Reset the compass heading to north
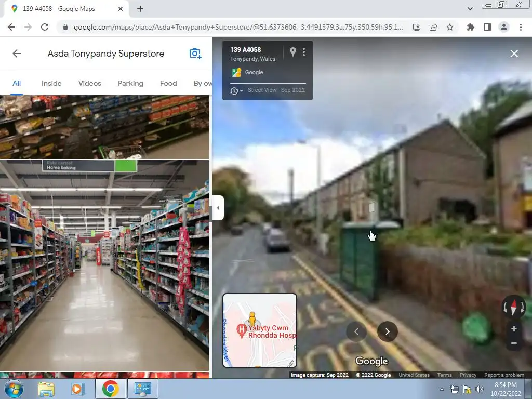532x399 pixels. pyautogui.click(x=514, y=307)
